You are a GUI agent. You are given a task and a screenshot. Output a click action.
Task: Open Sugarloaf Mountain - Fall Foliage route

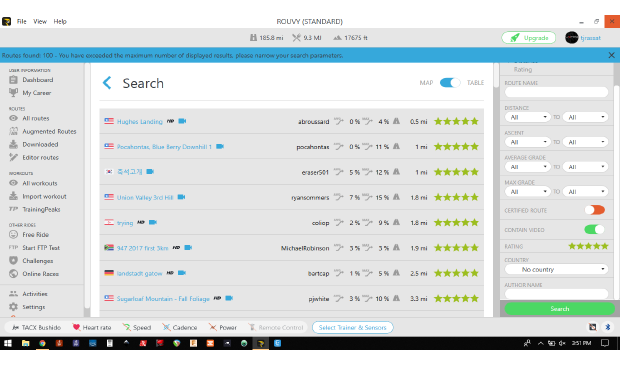[x=163, y=299]
